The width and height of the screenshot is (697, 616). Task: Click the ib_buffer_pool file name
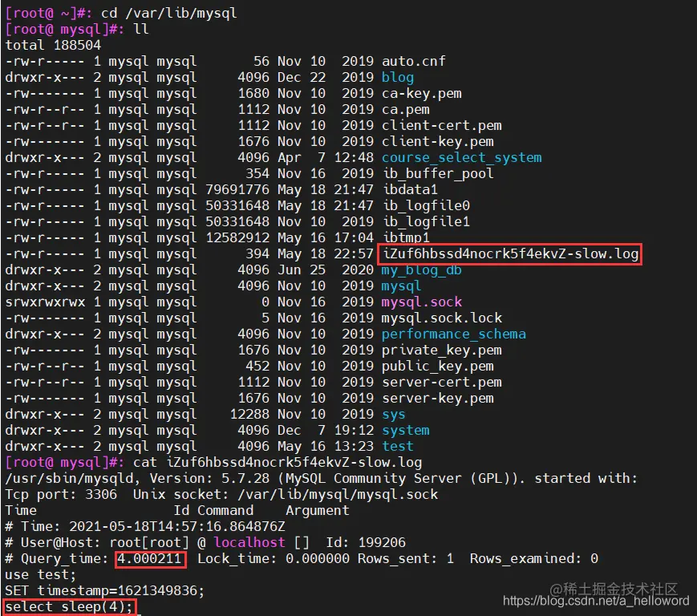click(437, 173)
